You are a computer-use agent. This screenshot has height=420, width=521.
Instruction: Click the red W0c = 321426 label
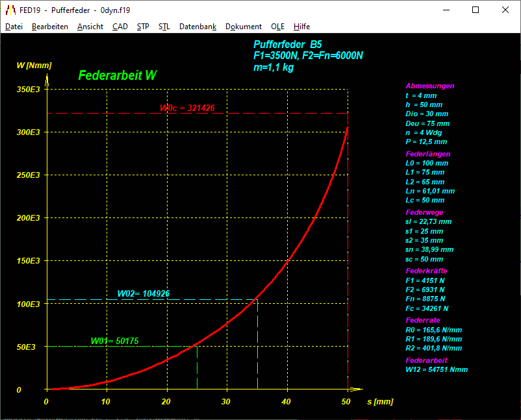pyautogui.click(x=187, y=108)
